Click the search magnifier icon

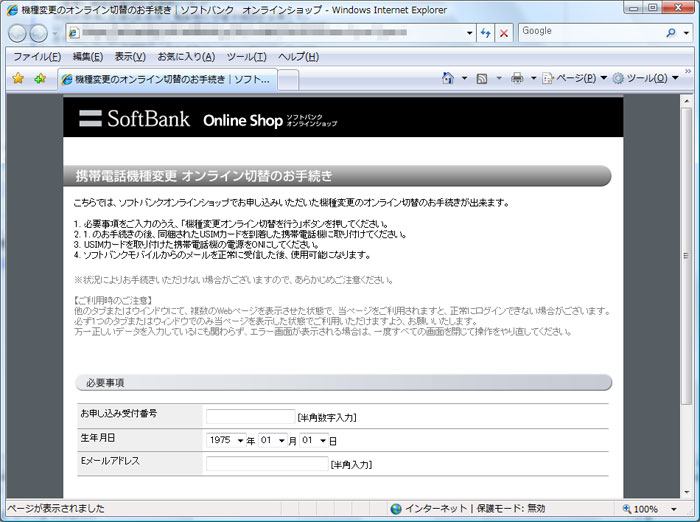[671, 33]
